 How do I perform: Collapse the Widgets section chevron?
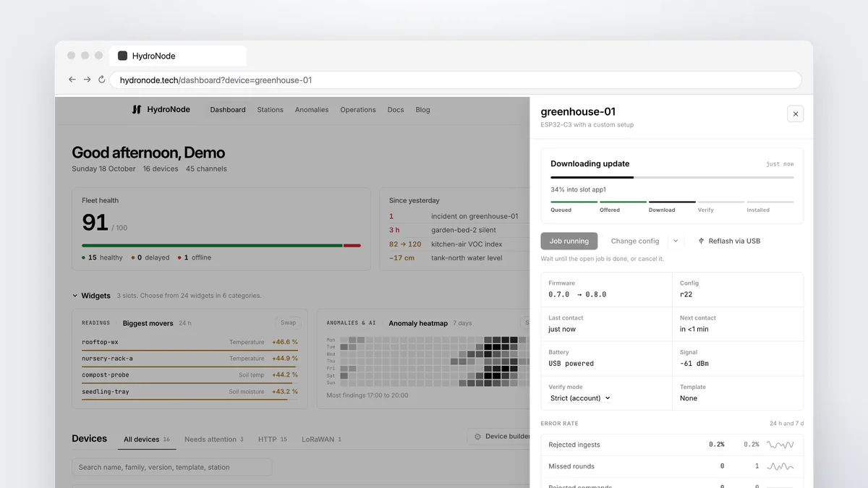click(x=75, y=296)
